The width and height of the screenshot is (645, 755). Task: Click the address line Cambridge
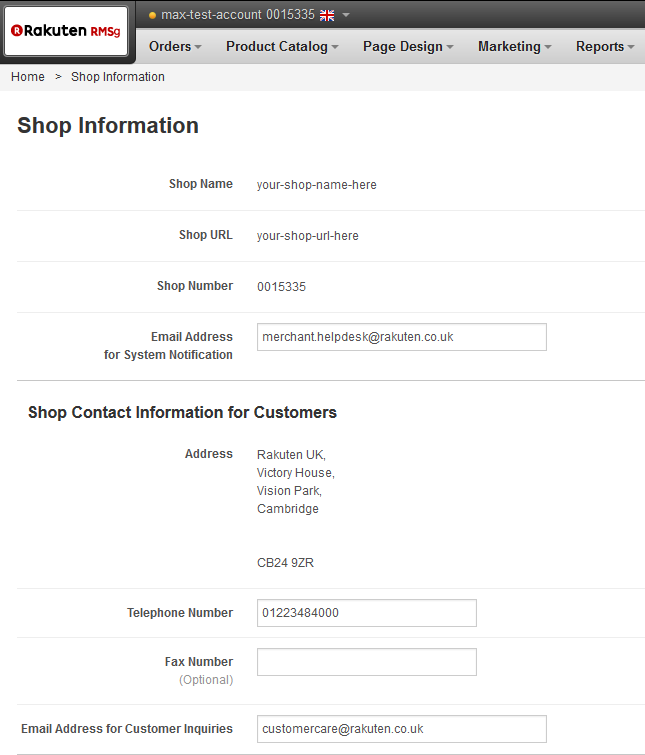tap(288, 509)
